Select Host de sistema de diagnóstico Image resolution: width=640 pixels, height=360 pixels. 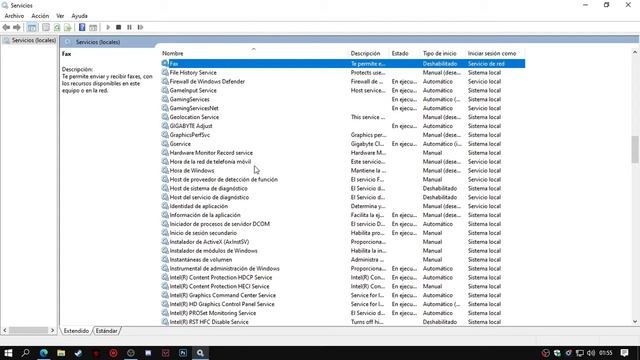tap(343, 189)
